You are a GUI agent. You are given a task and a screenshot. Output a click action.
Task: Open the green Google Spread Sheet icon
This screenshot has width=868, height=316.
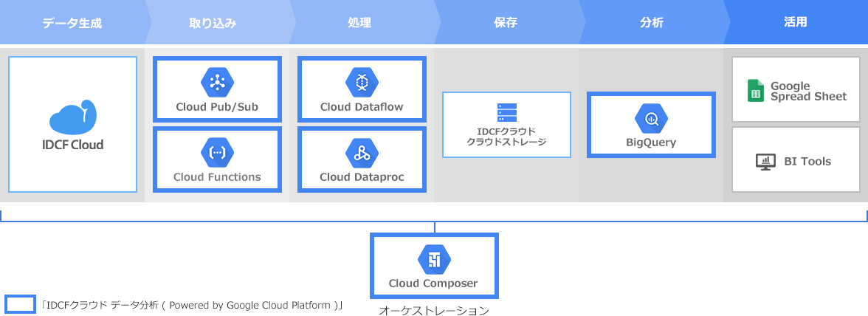[755, 91]
